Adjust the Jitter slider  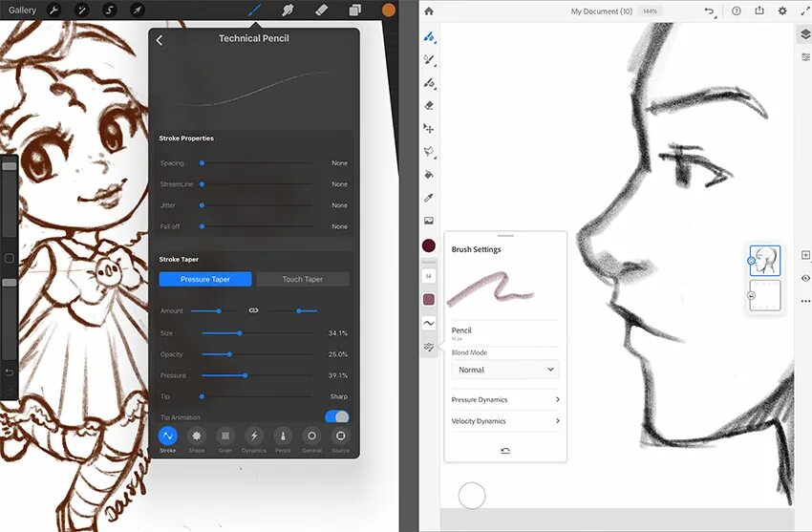(256, 205)
